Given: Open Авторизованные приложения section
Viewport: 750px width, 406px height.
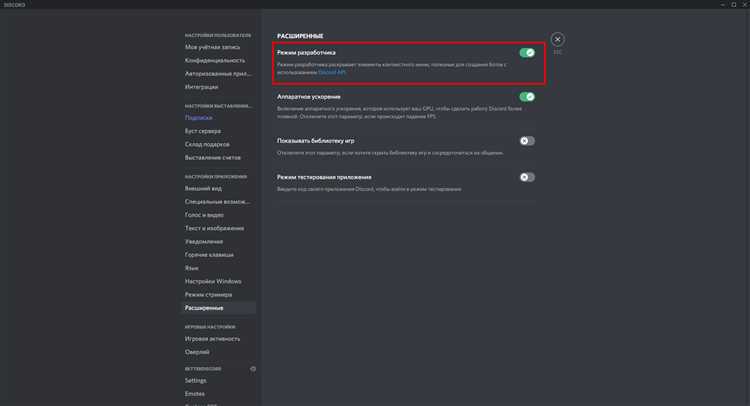Looking at the screenshot, I should [218, 74].
